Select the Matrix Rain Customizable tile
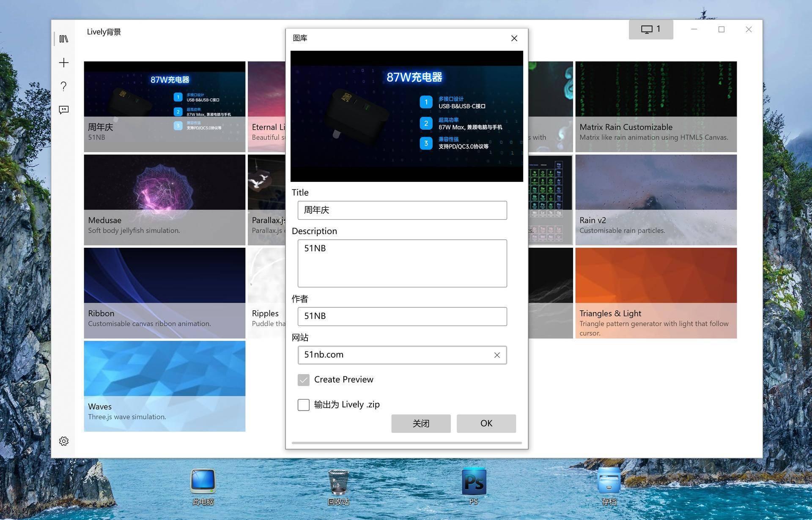Viewport: 812px width, 520px height. click(656, 107)
